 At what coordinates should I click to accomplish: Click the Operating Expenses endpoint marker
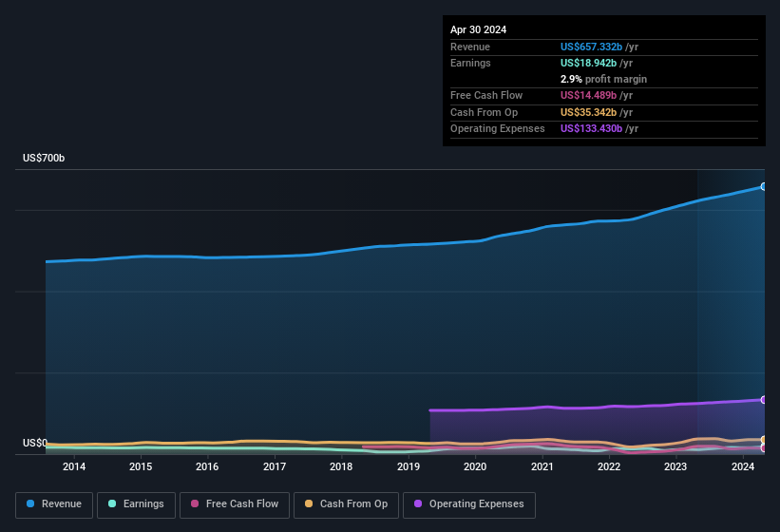pos(764,400)
